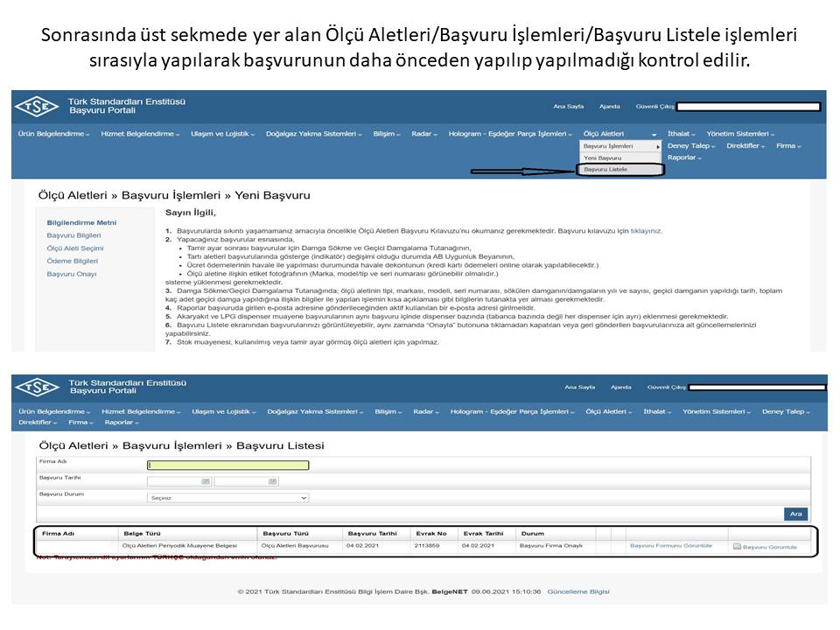
Task: Click the Evrak No column header
Action: (x=431, y=533)
